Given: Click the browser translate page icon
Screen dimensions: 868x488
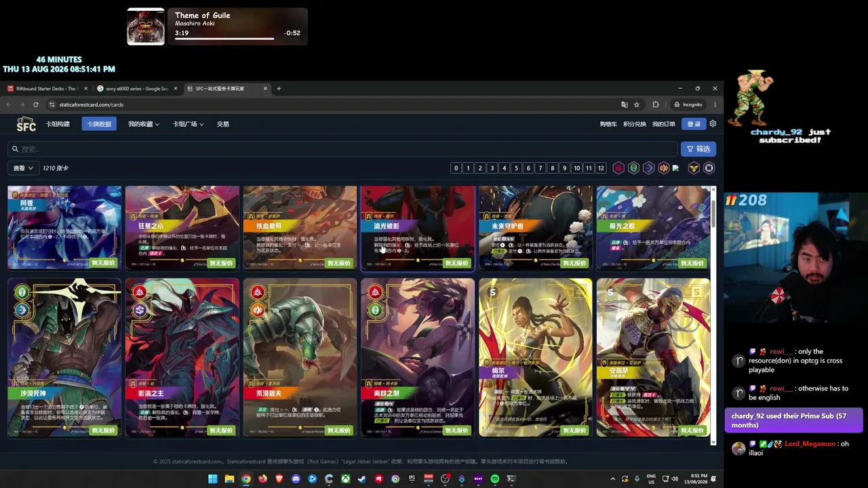Looking at the screenshot, I should (x=625, y=104).
